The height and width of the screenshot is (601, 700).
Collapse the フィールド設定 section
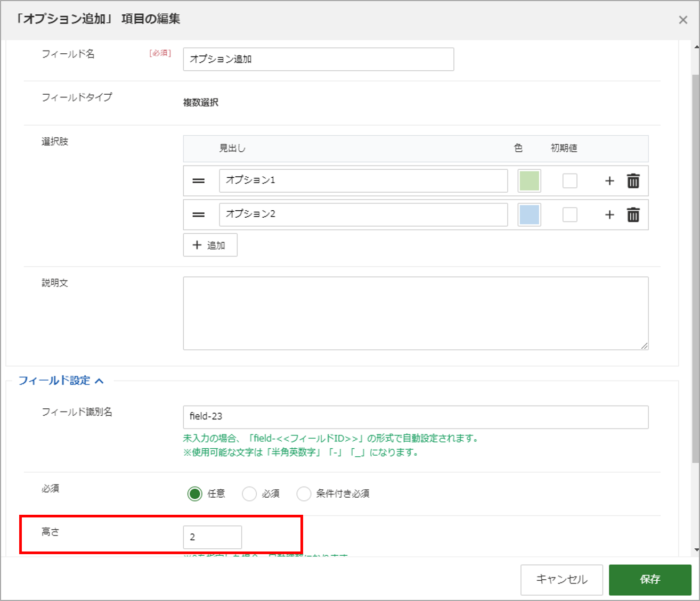coord(61,380)
